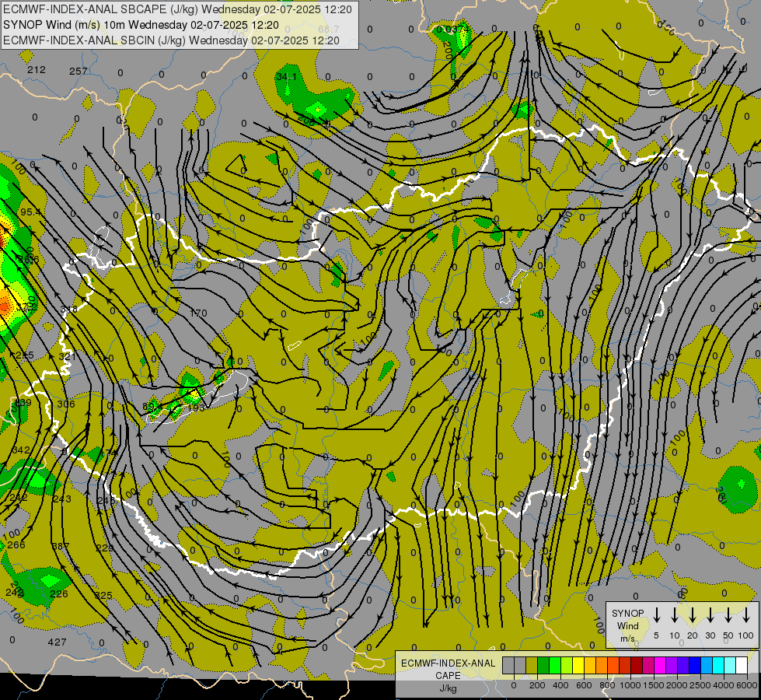Click the wind arrow above the 50 m/s label

click(x=728, y=615)
